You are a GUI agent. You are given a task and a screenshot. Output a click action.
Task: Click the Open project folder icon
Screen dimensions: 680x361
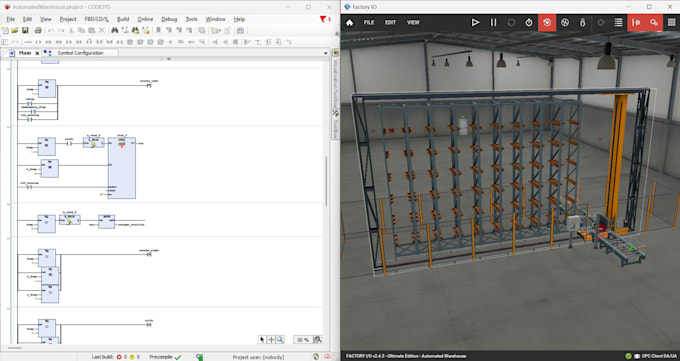point(15,30)
